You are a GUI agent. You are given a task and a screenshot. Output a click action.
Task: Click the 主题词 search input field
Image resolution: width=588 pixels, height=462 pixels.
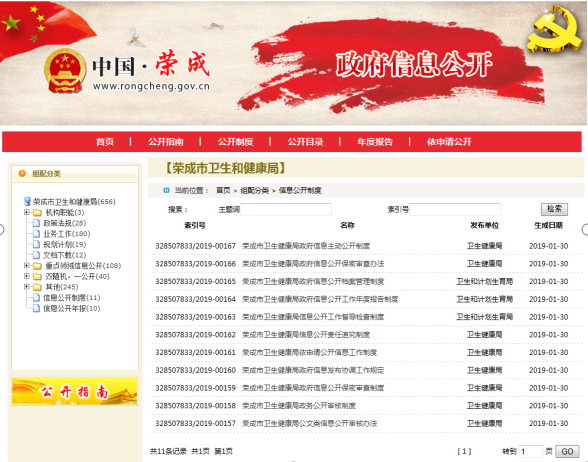[286, 209]
